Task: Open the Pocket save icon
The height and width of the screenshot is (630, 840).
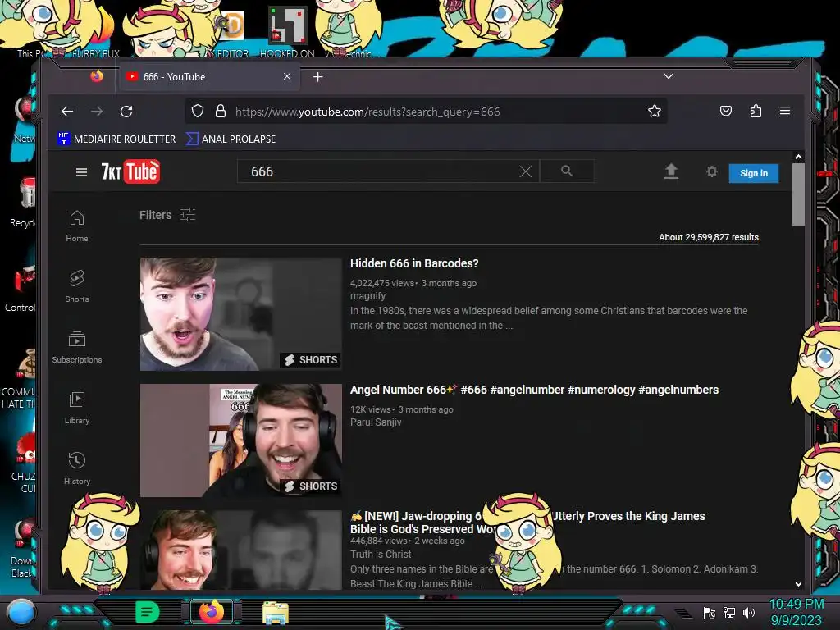Action: pyautogui.click(x=726, y=111)
